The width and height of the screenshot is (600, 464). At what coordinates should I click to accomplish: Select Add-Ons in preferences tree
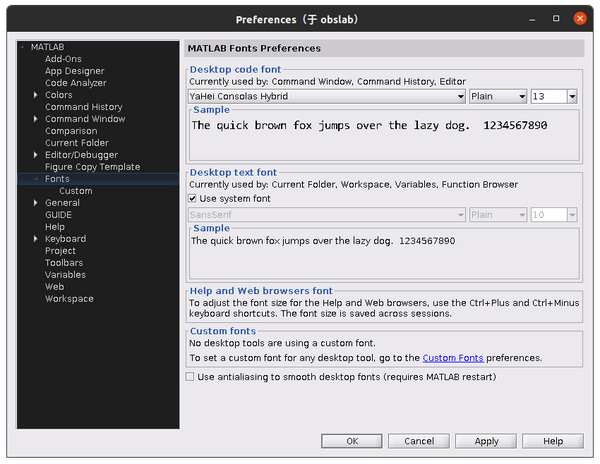tap(63, 59)
